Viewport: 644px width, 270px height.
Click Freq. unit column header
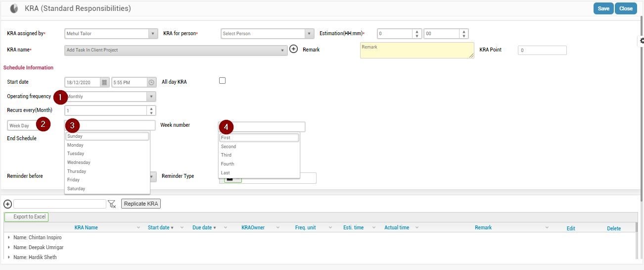(305, 228)
